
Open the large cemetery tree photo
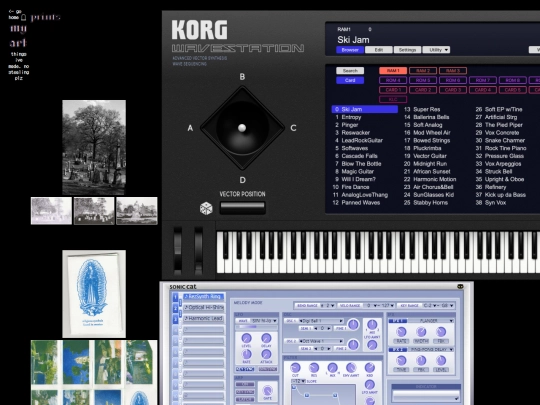tap(94, 147)
